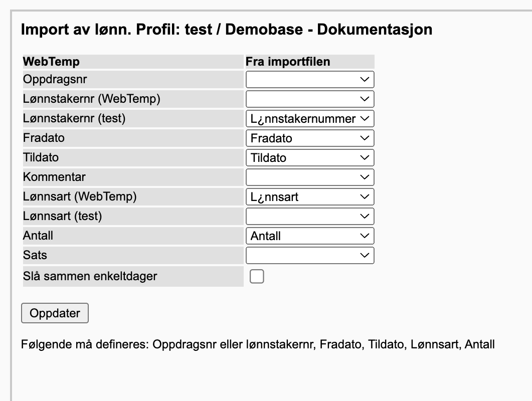Click the Slå sammen enkeltdager label
Screen dimensions: 532x401
pyautogui.click(x=90, y=276)
